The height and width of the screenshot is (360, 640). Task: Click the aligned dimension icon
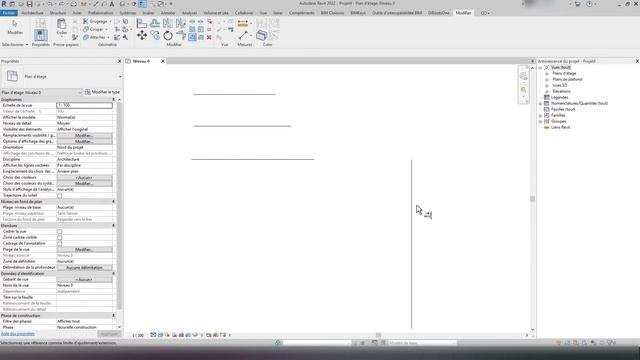[x=242, y=23]
